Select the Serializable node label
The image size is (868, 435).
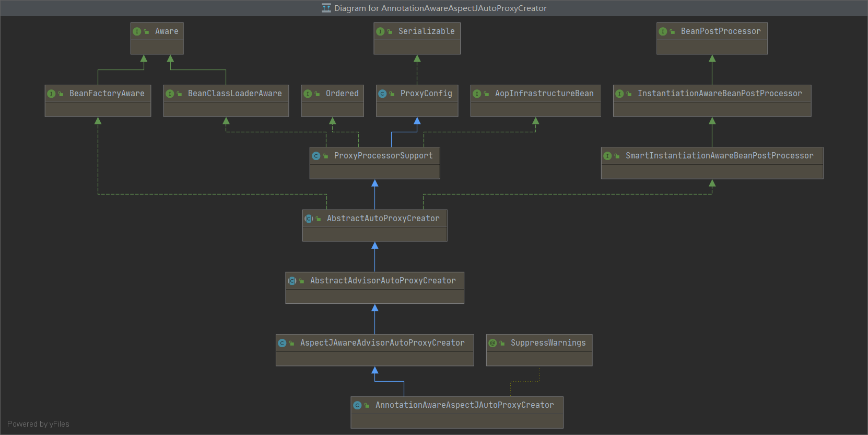point(427,31)
